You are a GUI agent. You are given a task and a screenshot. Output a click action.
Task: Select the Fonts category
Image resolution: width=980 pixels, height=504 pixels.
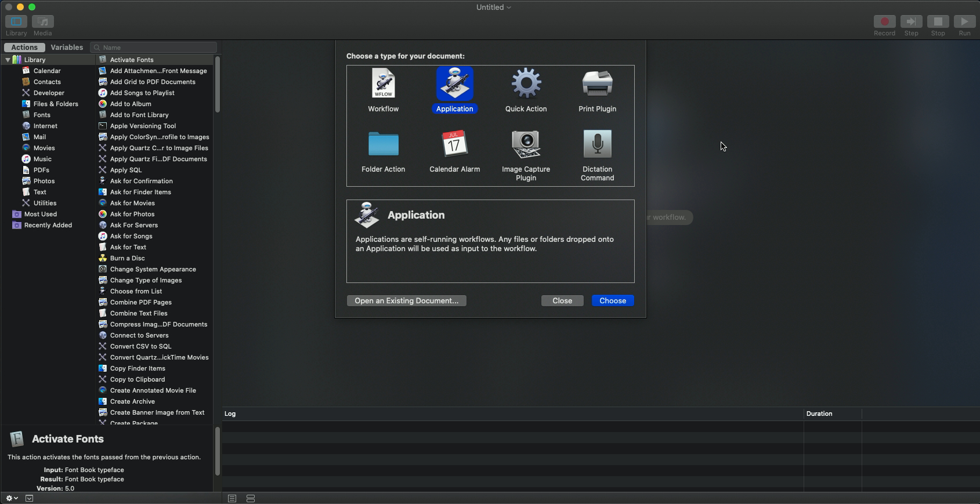click(42, 115)
